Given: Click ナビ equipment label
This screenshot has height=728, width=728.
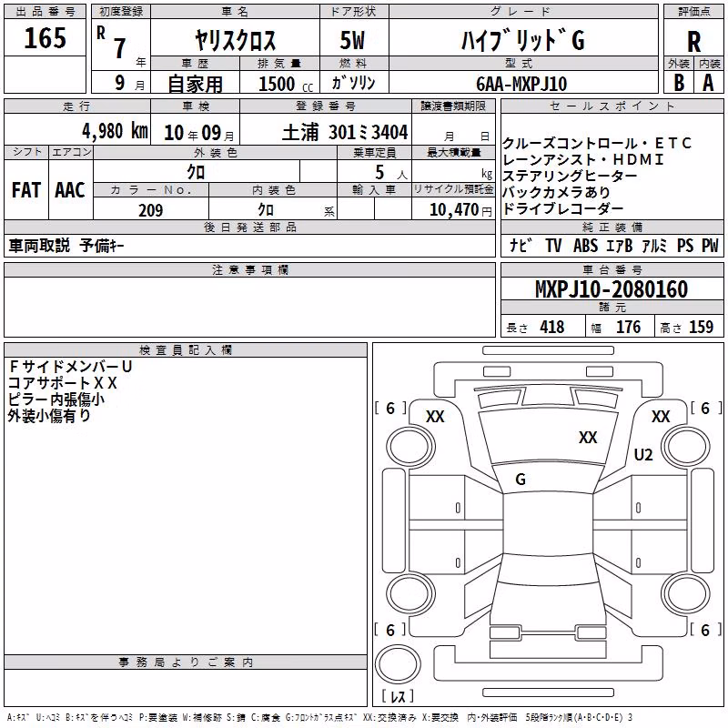Looking at the screenshot, I should pyautogui.click(x=520, y=245).
